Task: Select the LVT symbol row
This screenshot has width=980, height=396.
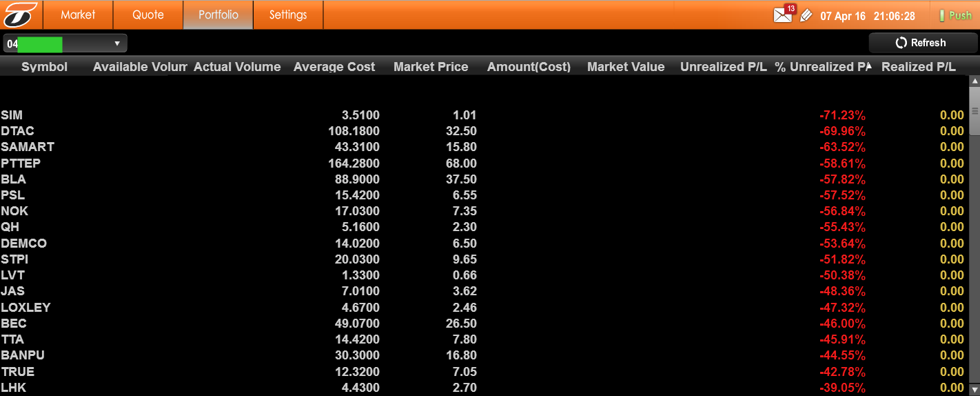Action: (484, 275)
